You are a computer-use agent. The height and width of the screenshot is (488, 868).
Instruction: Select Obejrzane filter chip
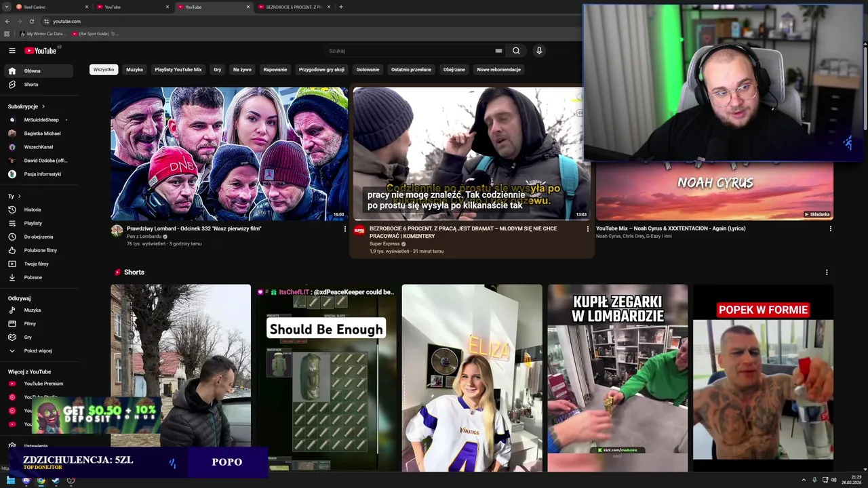pos(454,69)
